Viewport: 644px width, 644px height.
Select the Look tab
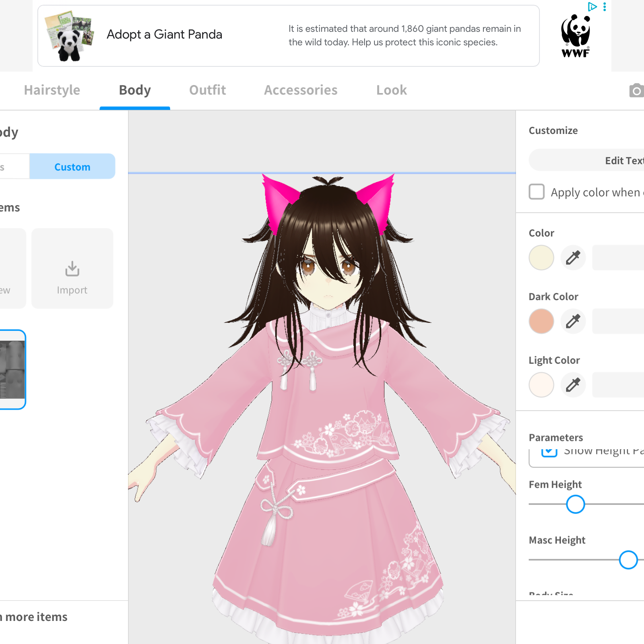(392, 90)
